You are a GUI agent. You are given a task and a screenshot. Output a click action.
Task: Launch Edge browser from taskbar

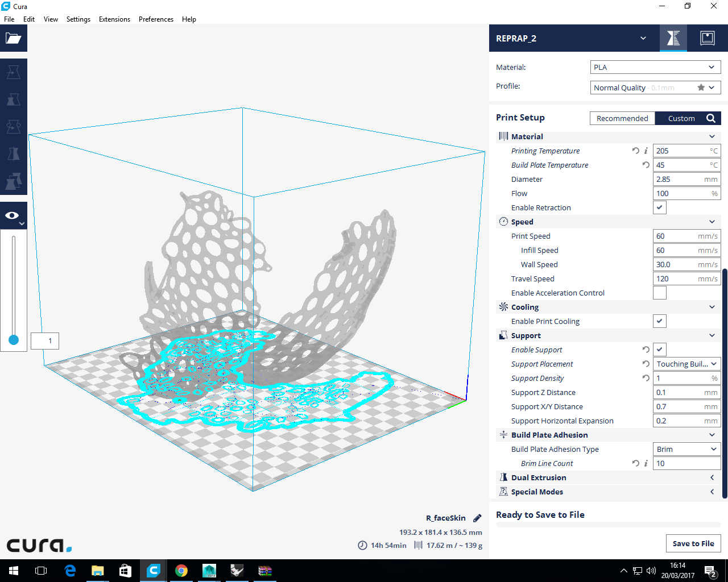pyautogui.click(x=70, y=571)
